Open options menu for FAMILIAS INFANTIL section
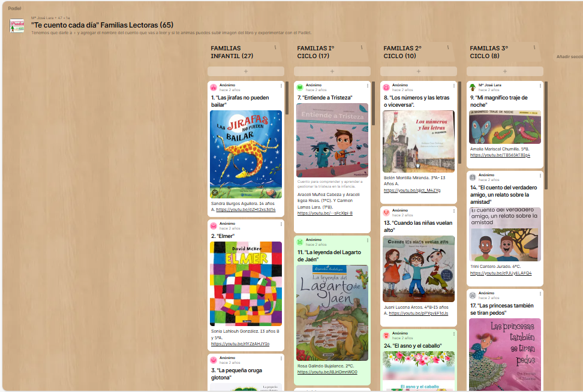Image resolution: width=583 pixels, height=392 pixels. coord(275,48)
